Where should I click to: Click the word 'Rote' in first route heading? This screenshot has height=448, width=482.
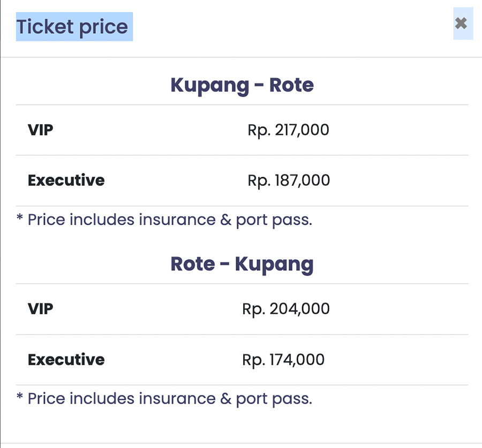(x=291, y=85)
